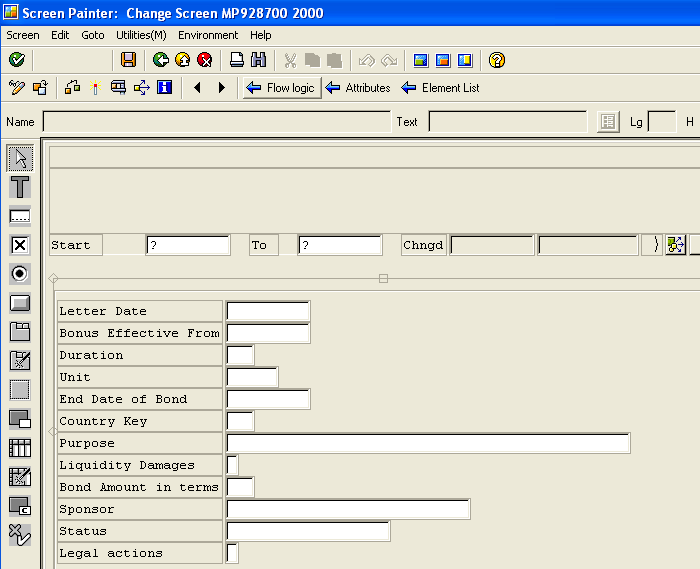Toggle the Liquidity Damages checkbox
This screenshot has height=569, width=700.
point(233,465)
